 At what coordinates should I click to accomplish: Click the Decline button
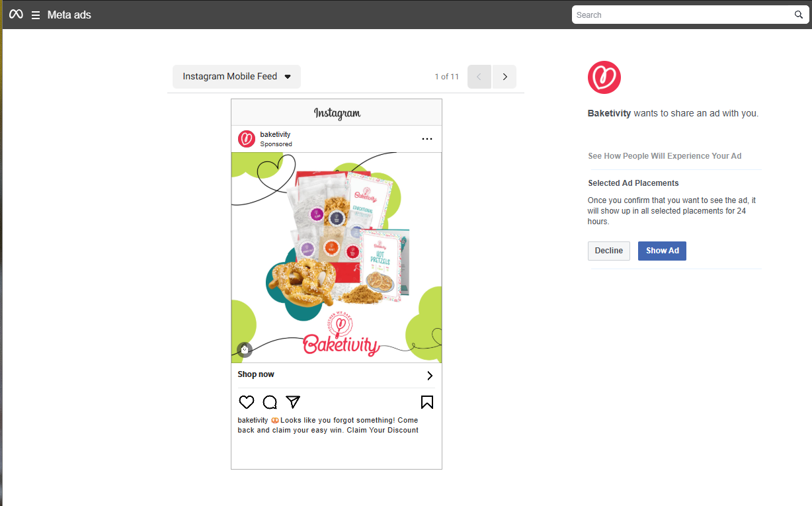pyautogui.click(x=609, y=251)
